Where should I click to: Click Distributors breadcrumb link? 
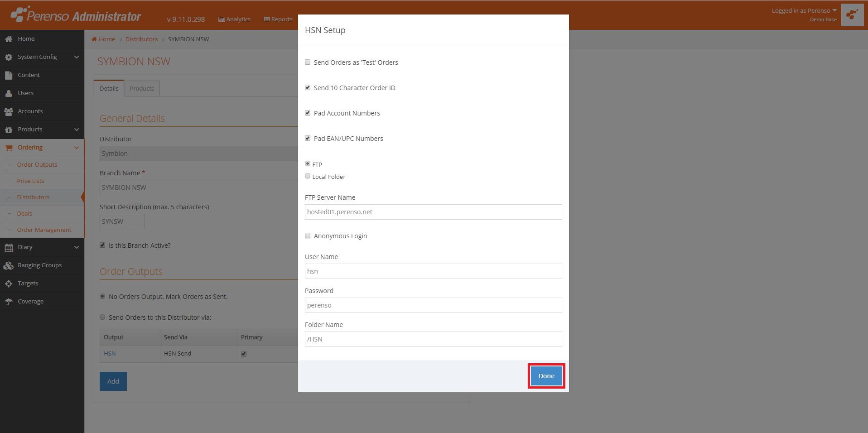142,39
